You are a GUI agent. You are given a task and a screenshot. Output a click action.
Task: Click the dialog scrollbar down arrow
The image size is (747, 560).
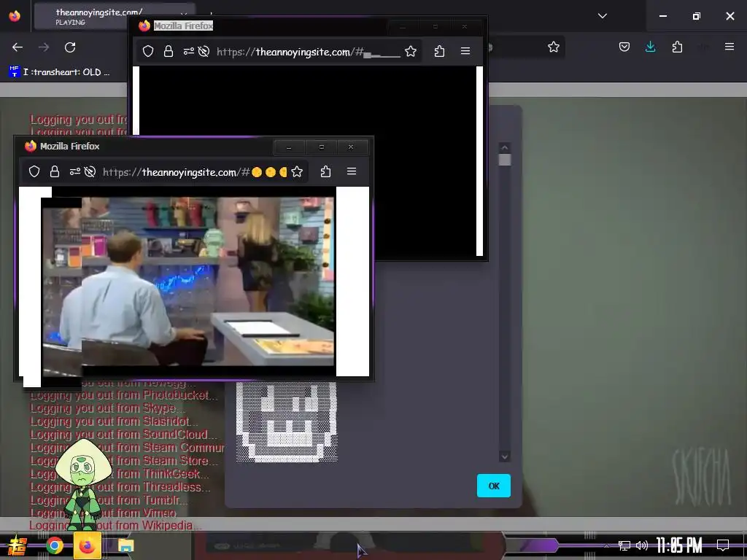[505, 456]
